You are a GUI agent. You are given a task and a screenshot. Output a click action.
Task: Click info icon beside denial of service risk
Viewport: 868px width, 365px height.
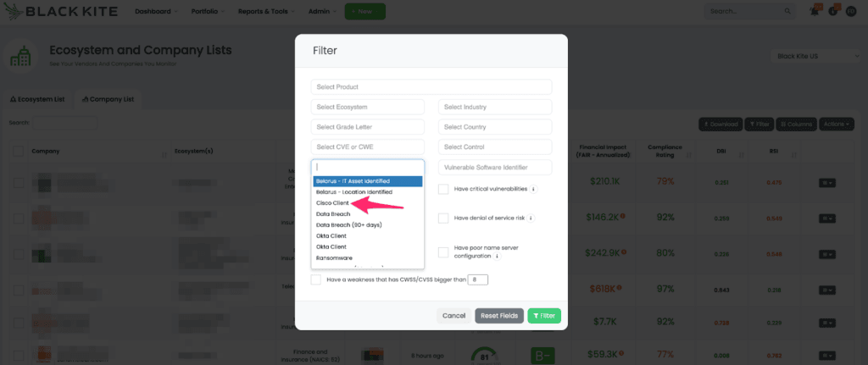[531, 218]
